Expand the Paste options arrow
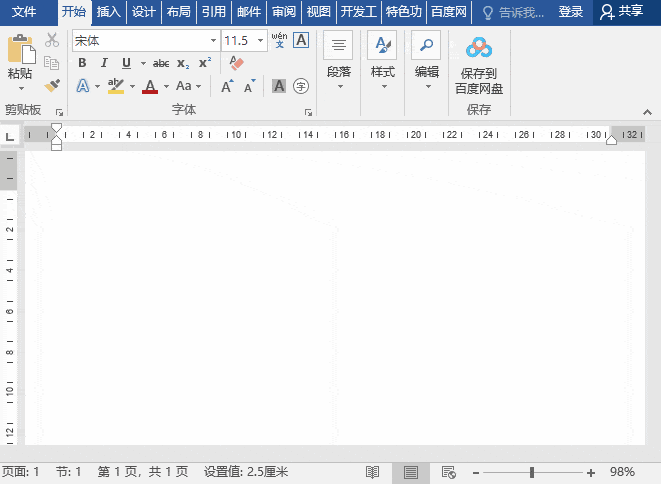Viewport: 661px width, 484px height. (x=21, y=89)
